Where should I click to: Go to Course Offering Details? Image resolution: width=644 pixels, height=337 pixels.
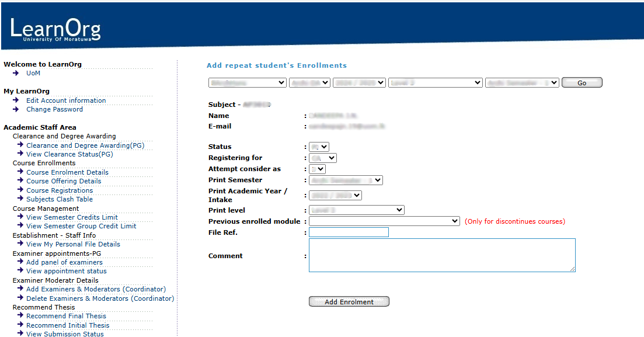click(x=64, y=181)
